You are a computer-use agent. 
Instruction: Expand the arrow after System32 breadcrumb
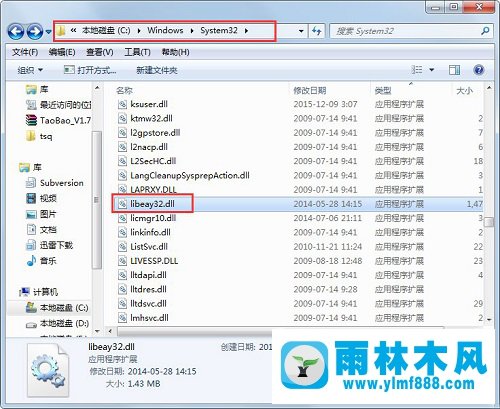(246, 31)
